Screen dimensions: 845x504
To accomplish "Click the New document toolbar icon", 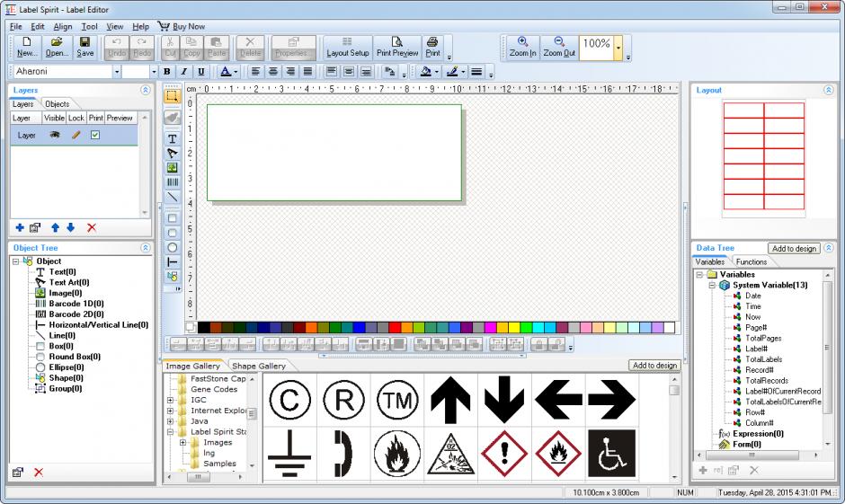I will [26, 48].
